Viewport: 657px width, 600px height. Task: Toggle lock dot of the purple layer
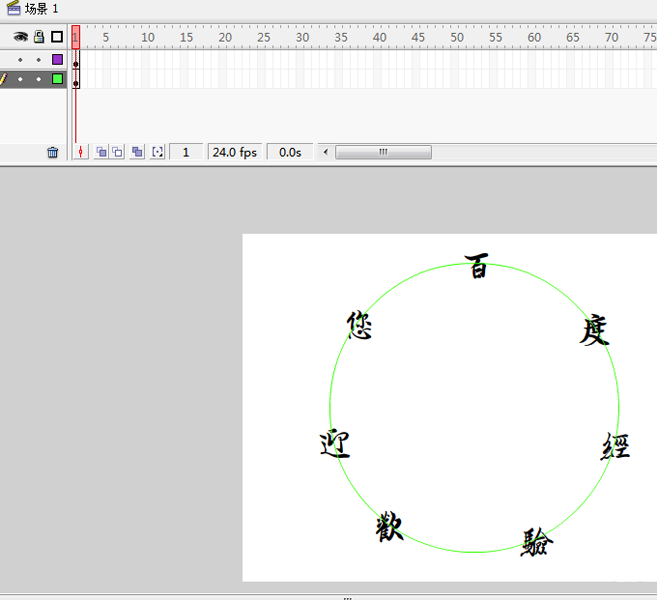(39, 60)
